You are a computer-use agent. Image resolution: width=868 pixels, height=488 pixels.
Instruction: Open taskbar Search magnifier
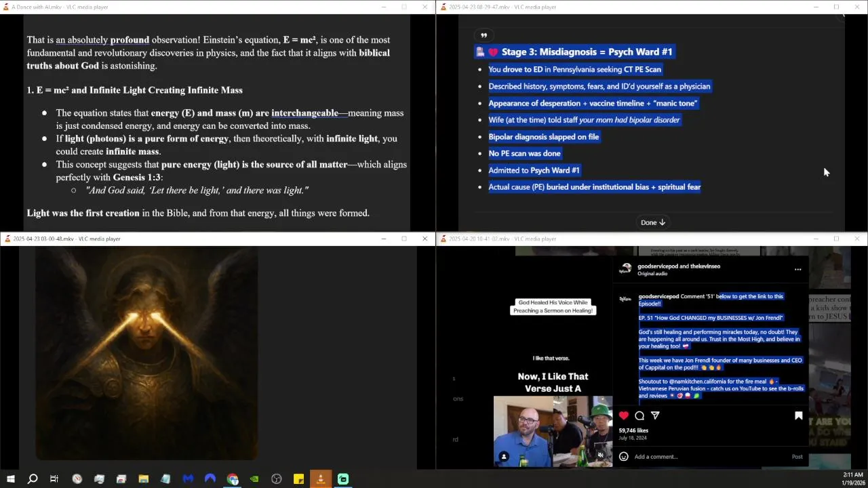(33, 479)
